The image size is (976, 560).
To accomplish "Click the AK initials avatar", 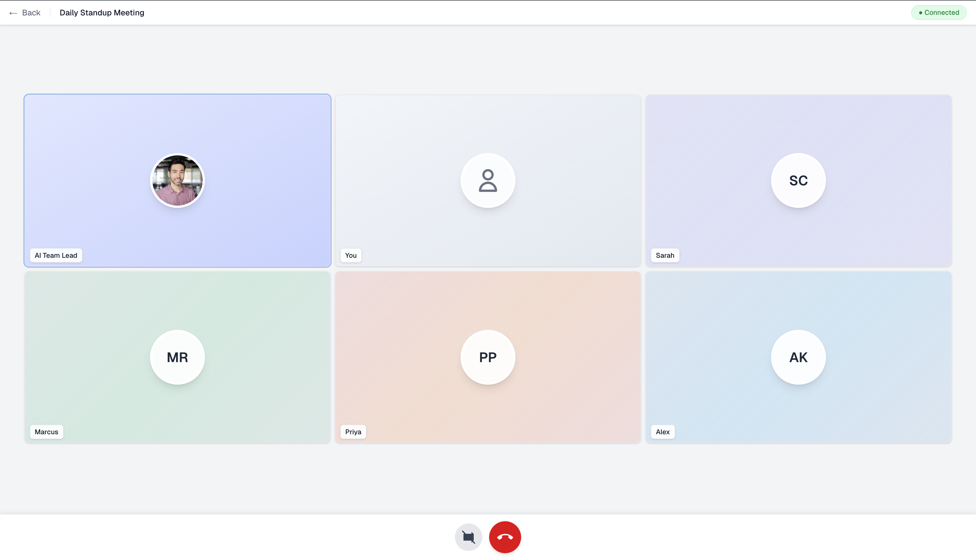I will pos(798,357).
